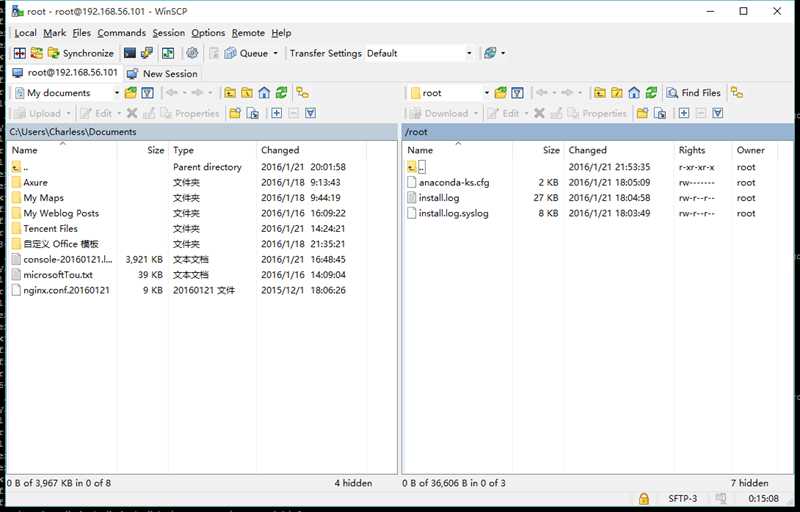This screenshot has height=512, width=800.
Task: Open the Commands menu
Action: (121, 33)
